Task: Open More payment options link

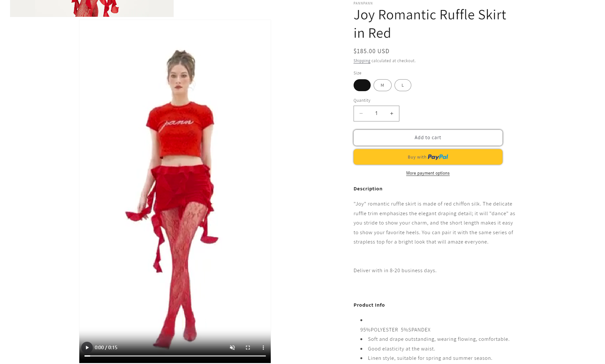Action: coord(428,173)
